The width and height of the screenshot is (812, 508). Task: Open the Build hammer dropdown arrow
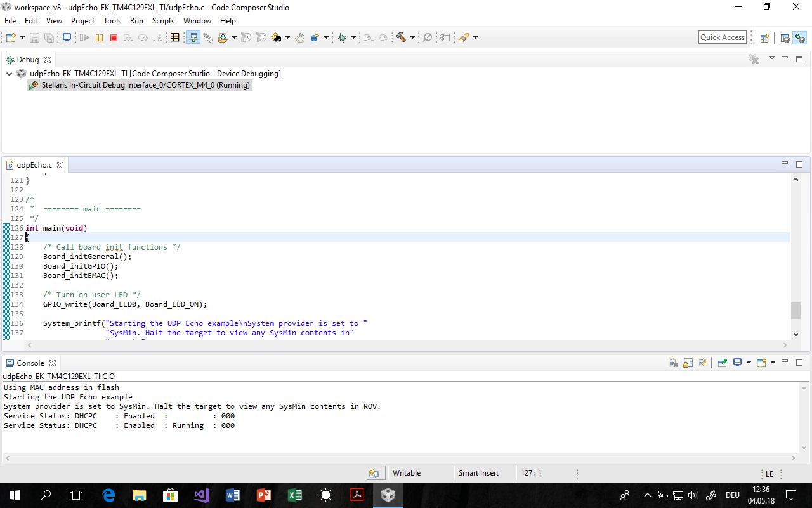tap(412, 38)
